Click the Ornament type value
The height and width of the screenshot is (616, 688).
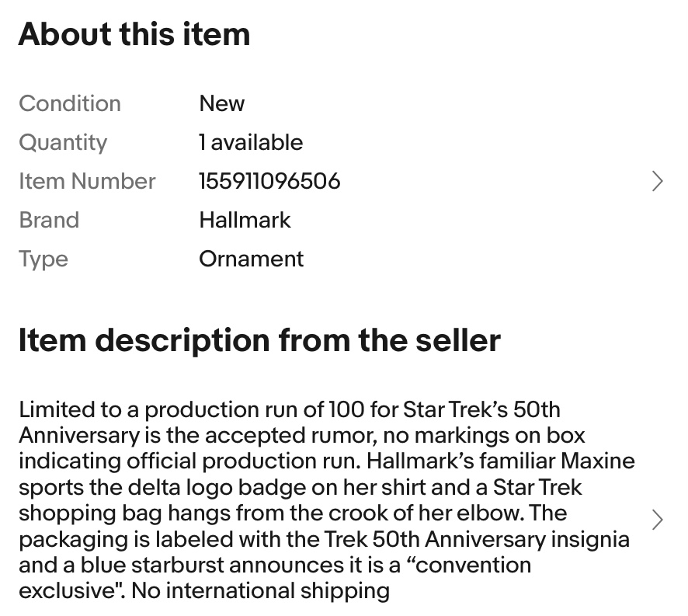coord(251,259)
